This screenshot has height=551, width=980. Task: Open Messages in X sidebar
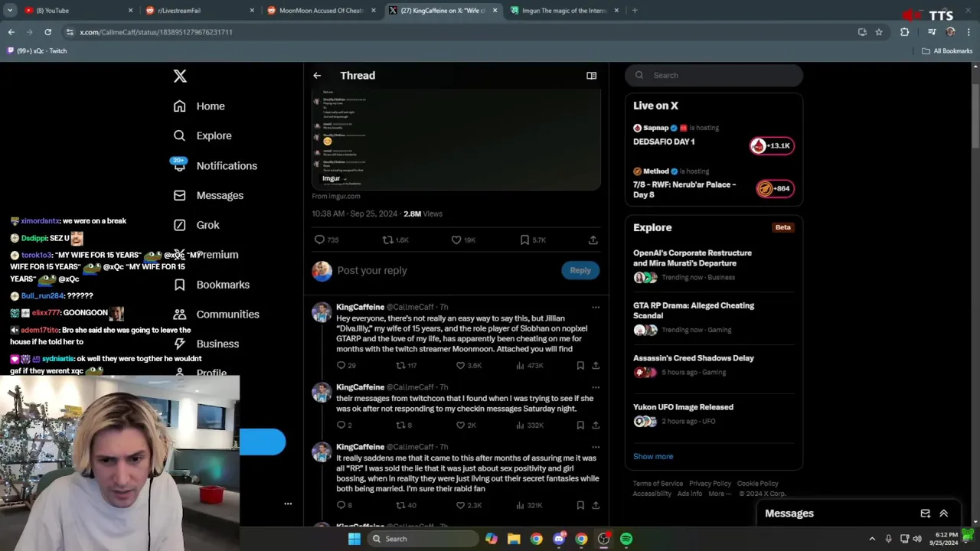[x=207, y=195]
